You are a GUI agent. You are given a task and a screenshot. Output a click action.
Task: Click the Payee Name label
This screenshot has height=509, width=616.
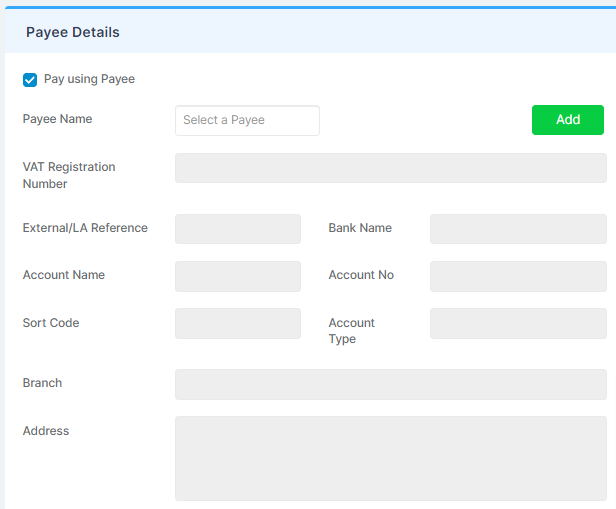pos(57,119)
